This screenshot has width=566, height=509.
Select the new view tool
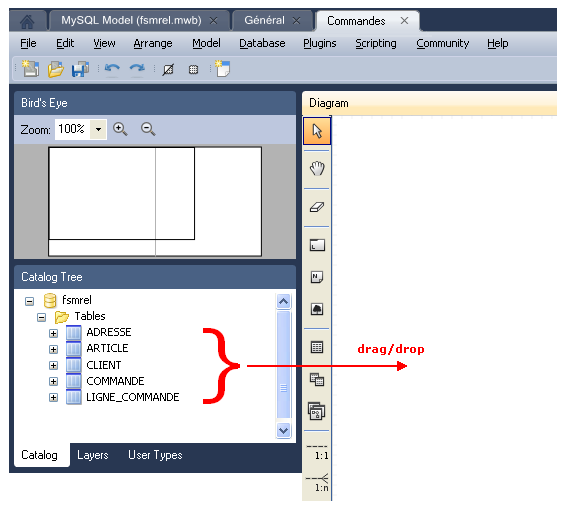[x=317, y=379]
